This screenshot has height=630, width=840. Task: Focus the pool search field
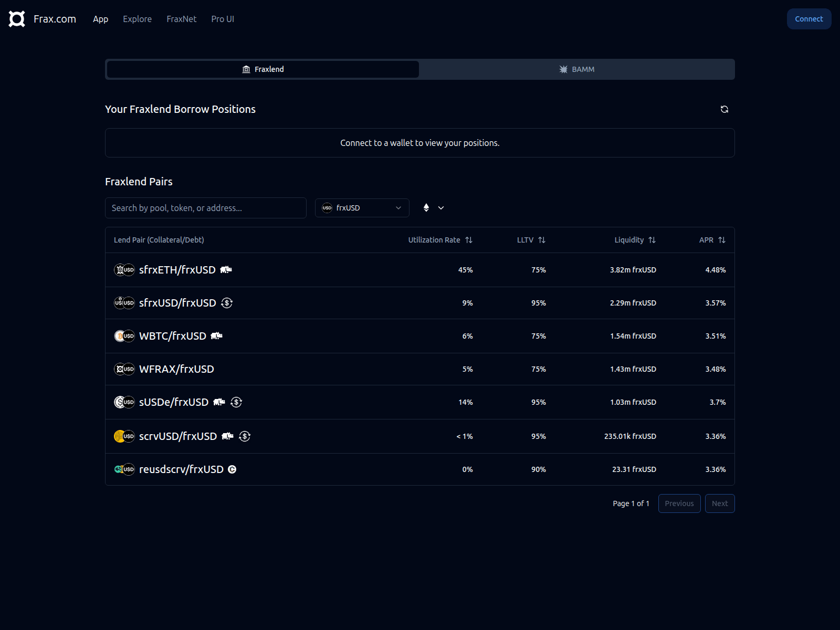(206, 208)
